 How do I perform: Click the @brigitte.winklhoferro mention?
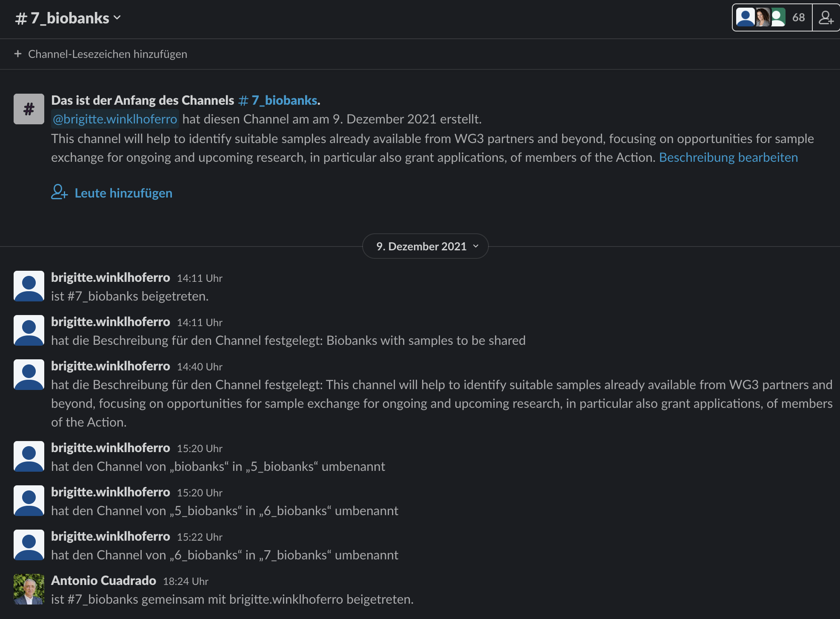pos(115,119)
